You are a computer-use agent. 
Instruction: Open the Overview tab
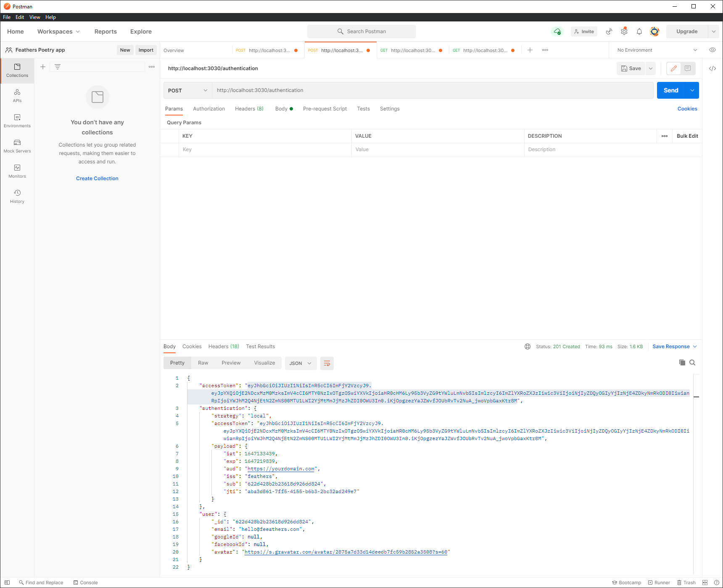[174, 50]
